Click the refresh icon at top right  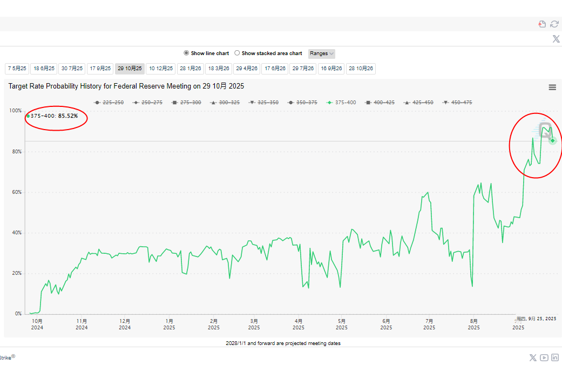pos(554,24)
